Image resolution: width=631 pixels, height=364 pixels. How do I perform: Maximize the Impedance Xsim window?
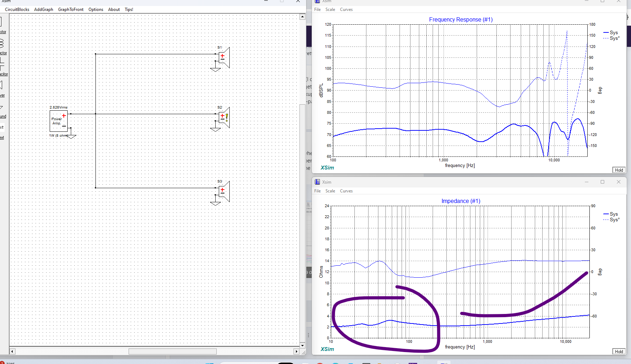pyautogui.click(x=602, y=182)
